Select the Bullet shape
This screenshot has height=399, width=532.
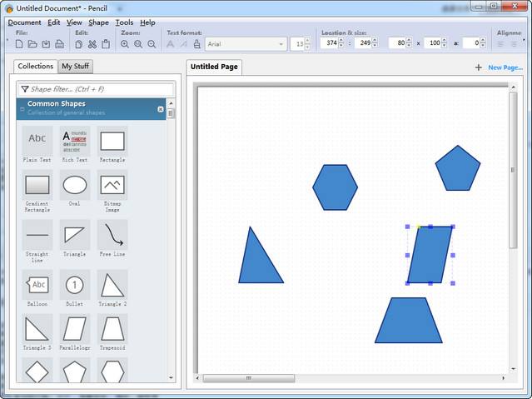pyautogui.click(x=75, y=288)
